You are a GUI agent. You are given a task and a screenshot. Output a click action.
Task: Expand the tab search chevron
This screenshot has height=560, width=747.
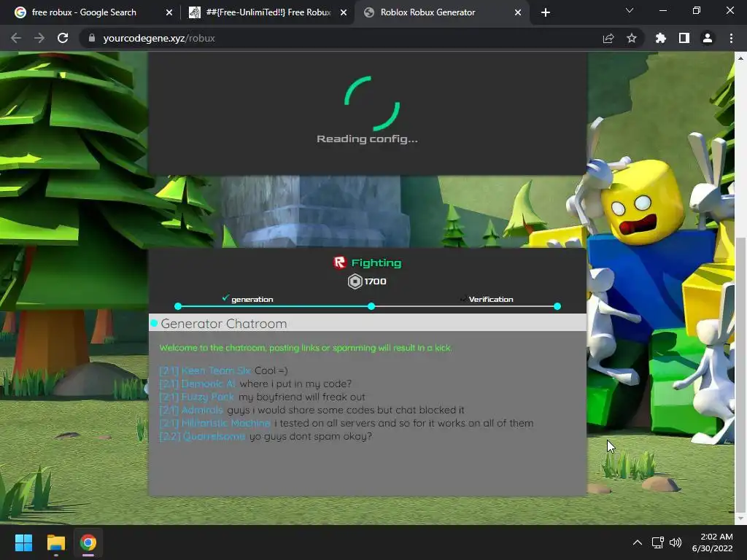tap(629, 10)
